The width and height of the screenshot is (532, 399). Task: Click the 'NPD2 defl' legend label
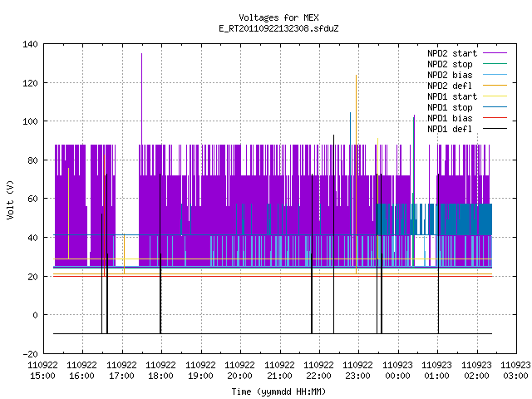pos(450,86)
